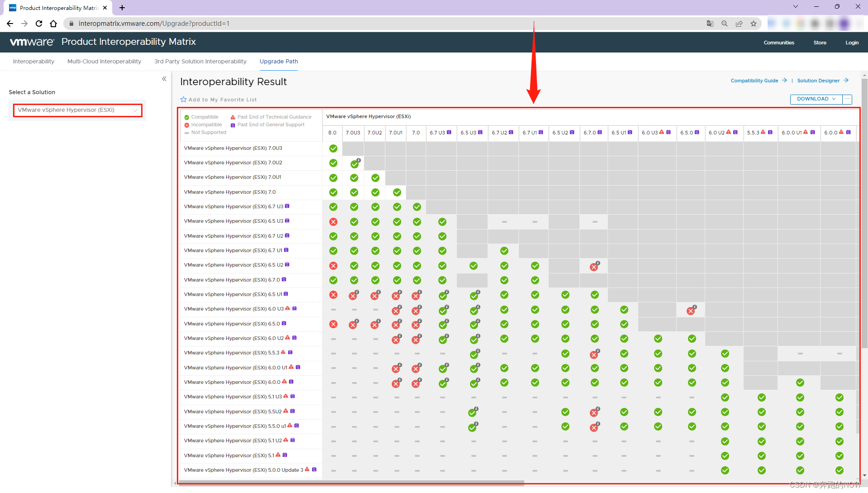868x493 pixels.
Task: Click the Incompatible legend entry
Action: tap(203, 124)
